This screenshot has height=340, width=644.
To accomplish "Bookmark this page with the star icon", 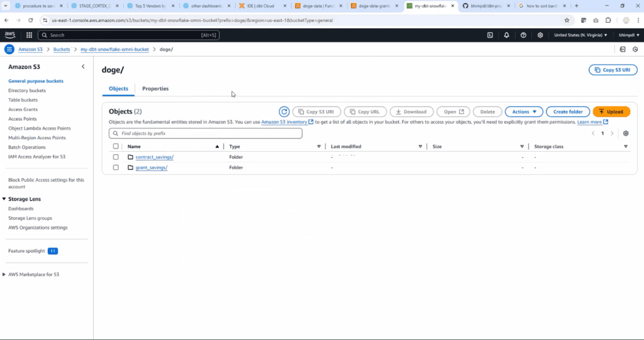I will coord(567,20).
